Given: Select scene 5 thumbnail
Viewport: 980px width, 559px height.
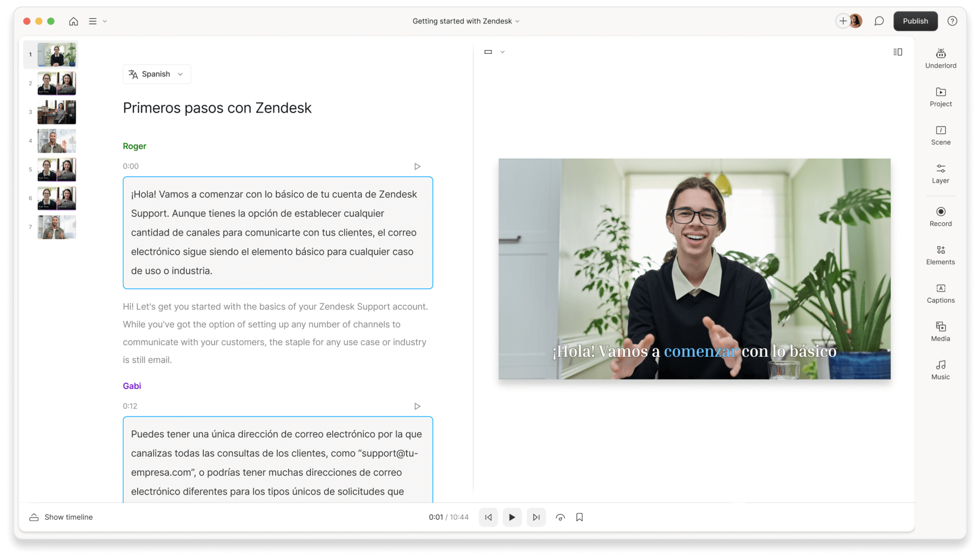Looking at the screenshot, I should (57, 170).
